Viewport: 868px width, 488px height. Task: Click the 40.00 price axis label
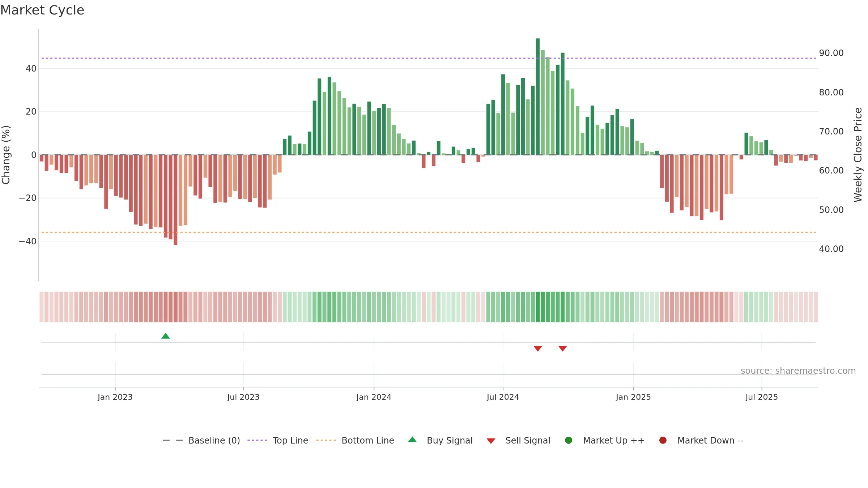(831, 249)
